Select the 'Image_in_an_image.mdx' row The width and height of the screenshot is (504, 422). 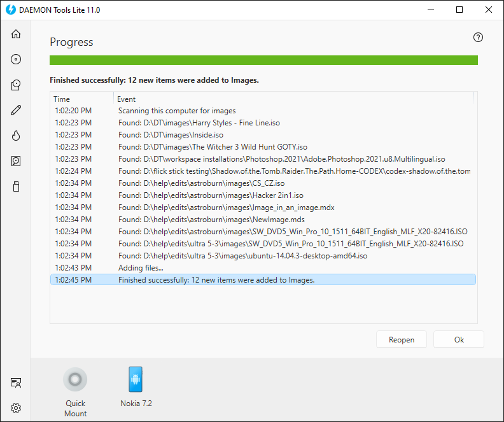[x=263, y=207]
